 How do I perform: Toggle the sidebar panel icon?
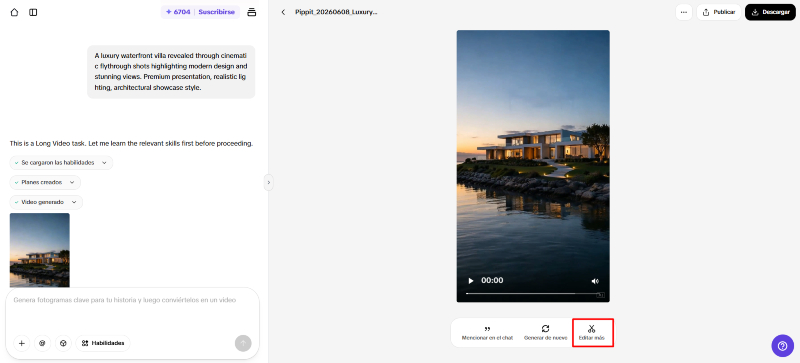(x=33, y=12)
